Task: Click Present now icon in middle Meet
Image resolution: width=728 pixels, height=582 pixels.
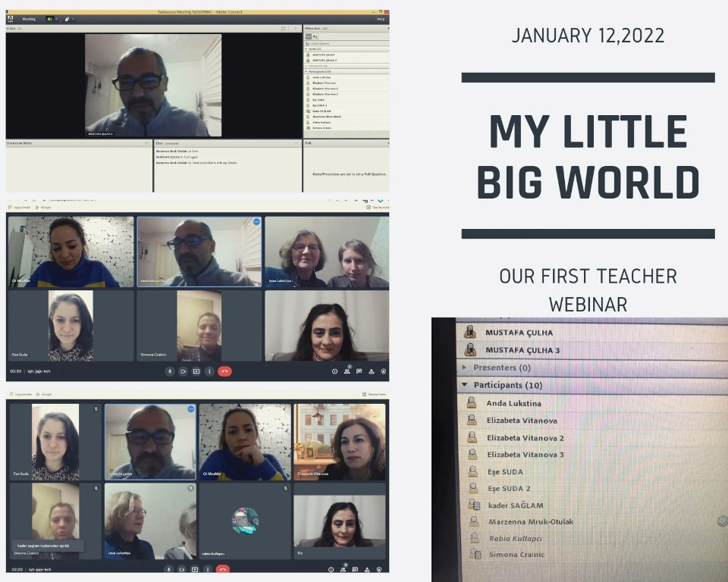Action: point(196,371)
